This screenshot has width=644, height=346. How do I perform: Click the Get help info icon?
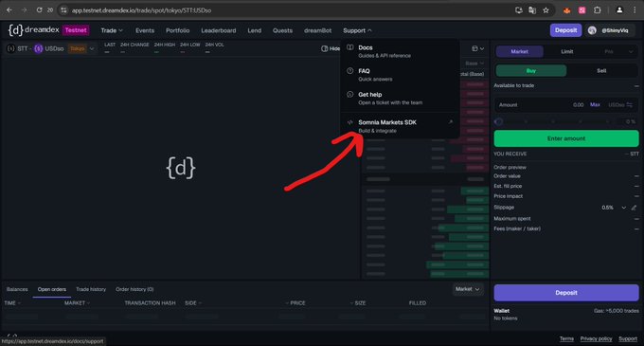point(349,94)
